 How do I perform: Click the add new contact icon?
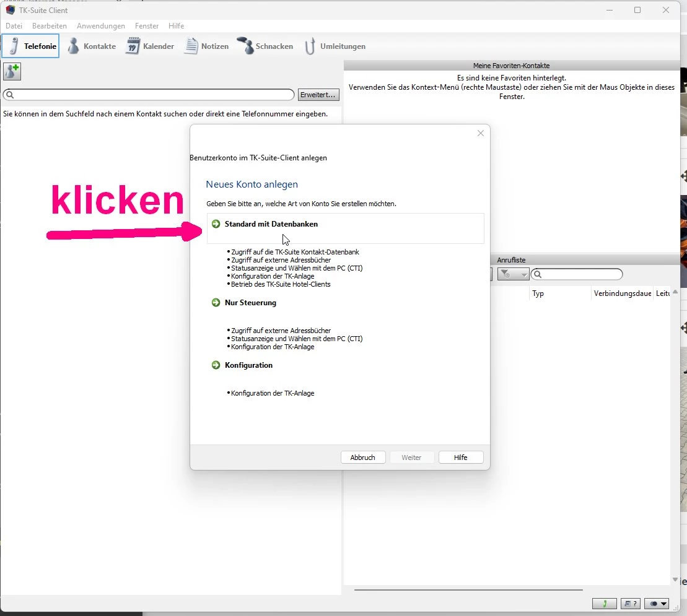click(x=12, y=71)
